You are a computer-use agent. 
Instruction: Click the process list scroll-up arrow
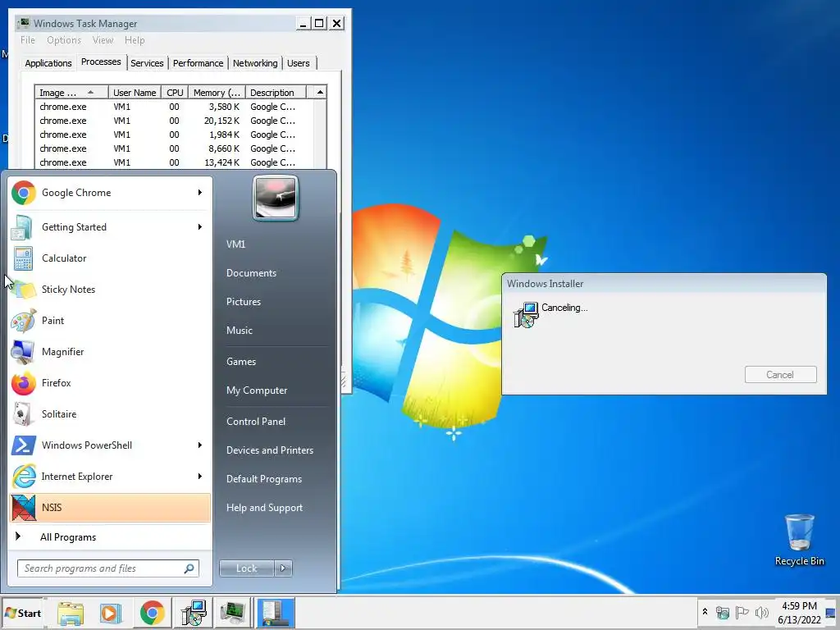click(320, 92)
